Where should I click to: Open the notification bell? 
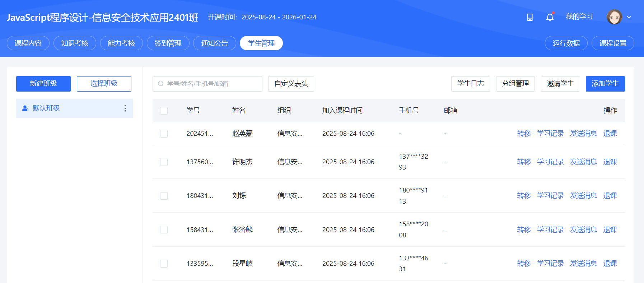550,17
